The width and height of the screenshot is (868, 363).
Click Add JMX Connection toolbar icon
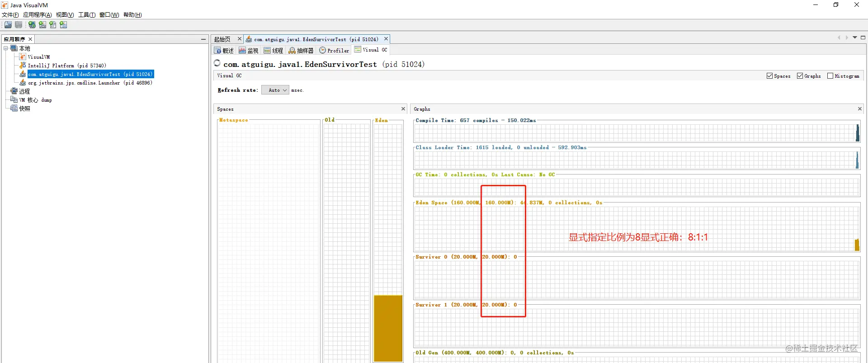tap(42, 25)
